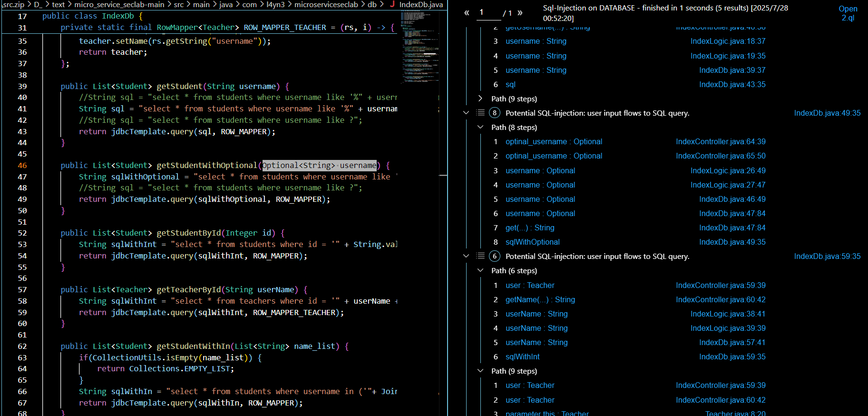The image size is (868, 416).
Task: Expand the collapsed Path (9 steps) row
Action: tap(480, 99)
